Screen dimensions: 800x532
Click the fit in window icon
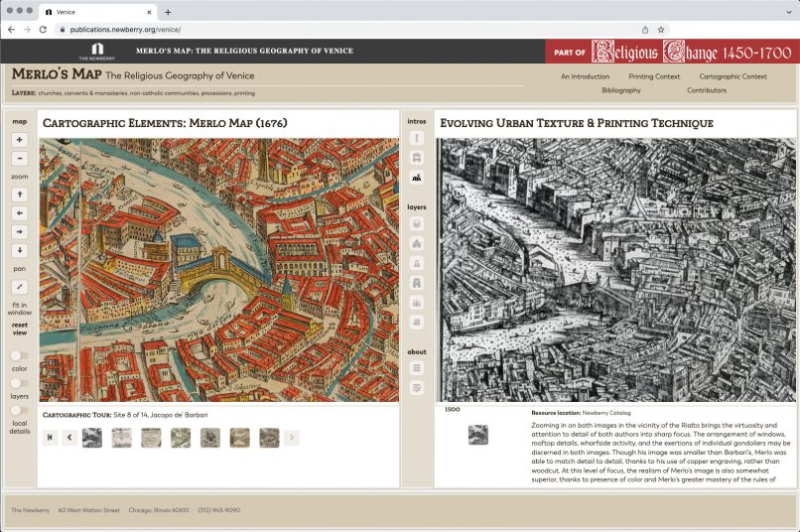20,286
